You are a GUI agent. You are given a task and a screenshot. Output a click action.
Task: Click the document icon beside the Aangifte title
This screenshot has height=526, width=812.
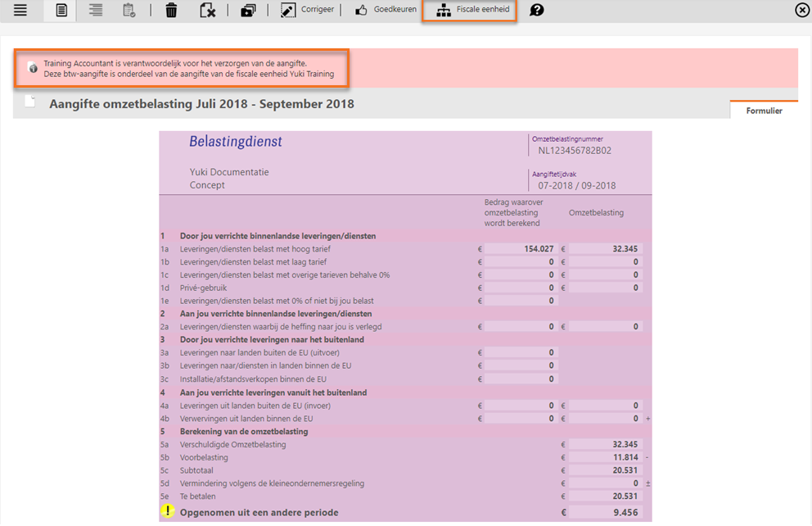pos(30,102)
